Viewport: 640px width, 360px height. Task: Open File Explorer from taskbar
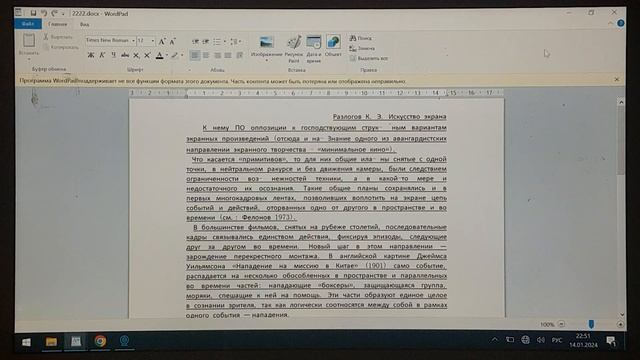pyautogui.click(x=51, y=342)
